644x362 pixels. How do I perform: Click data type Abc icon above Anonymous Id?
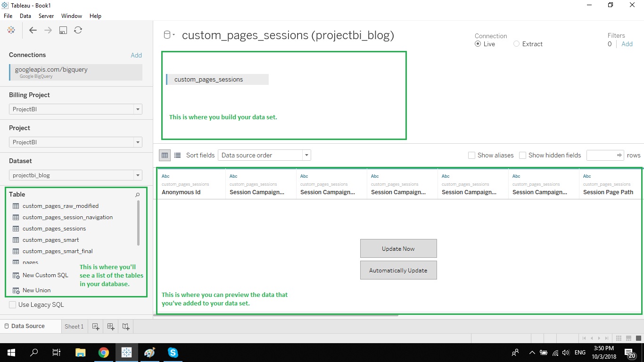click(x=165, y=176)
